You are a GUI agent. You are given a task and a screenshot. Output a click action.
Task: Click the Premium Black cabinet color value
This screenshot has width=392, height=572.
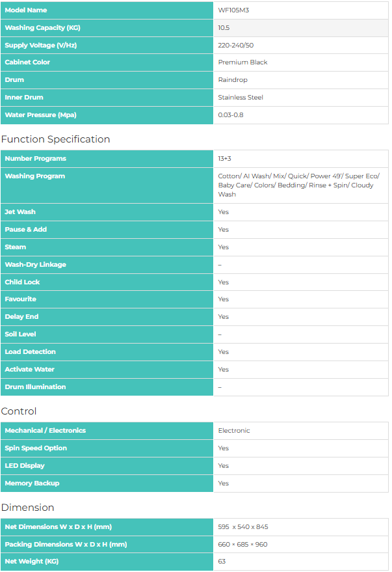pyautogui.click(x=242, y=62)
